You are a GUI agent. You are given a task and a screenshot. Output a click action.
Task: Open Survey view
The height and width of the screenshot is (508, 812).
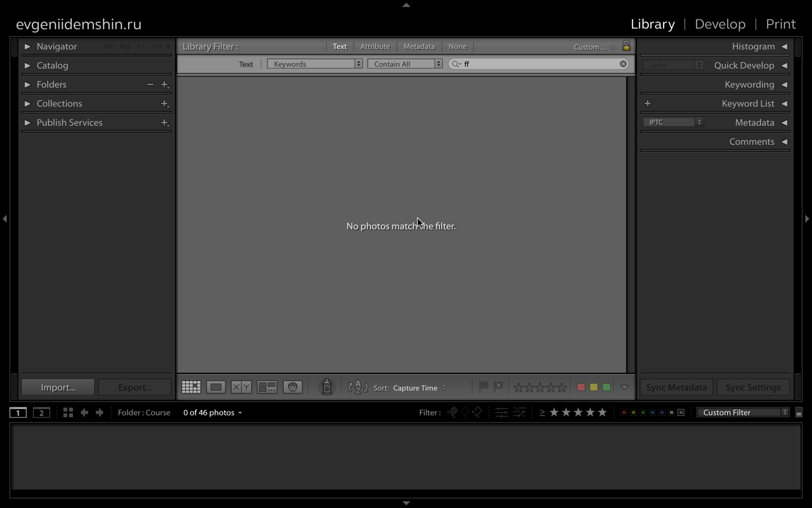(267, 387)
